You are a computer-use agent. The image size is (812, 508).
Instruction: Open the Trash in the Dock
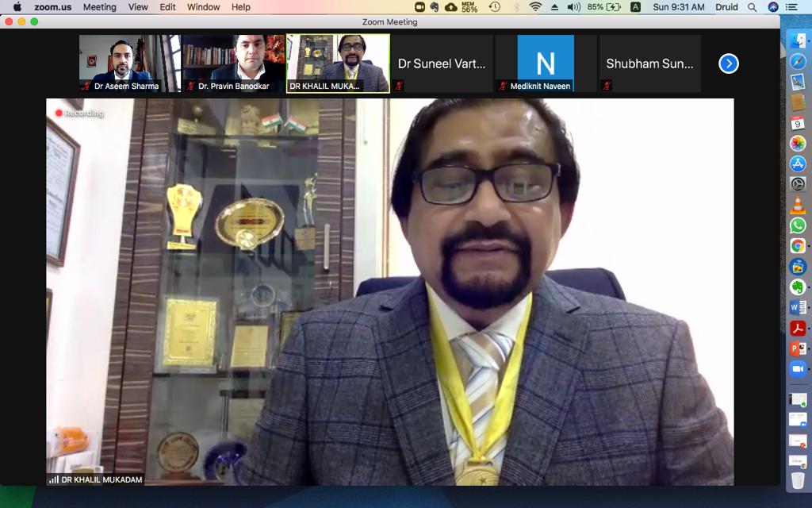coord(798,480)
